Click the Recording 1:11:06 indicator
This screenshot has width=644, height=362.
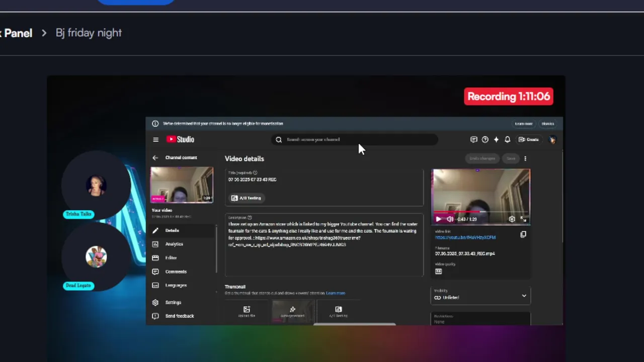click(x=509, y=97)
